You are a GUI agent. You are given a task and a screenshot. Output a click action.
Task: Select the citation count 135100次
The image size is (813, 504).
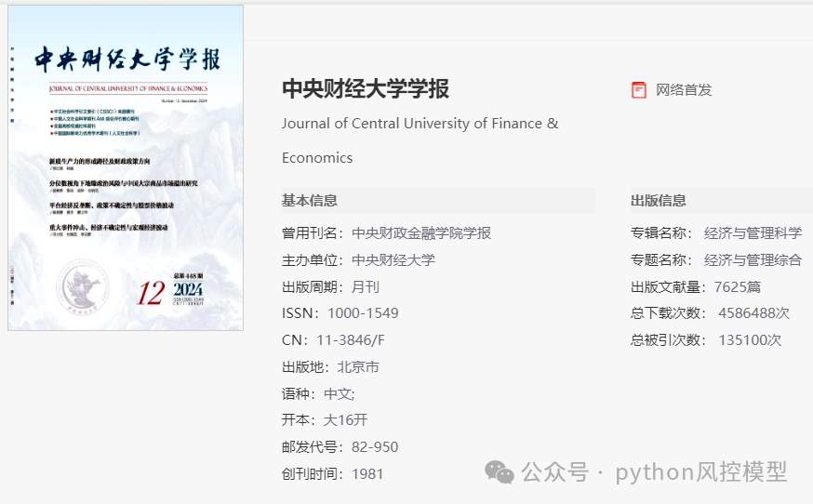click(750, 340)
